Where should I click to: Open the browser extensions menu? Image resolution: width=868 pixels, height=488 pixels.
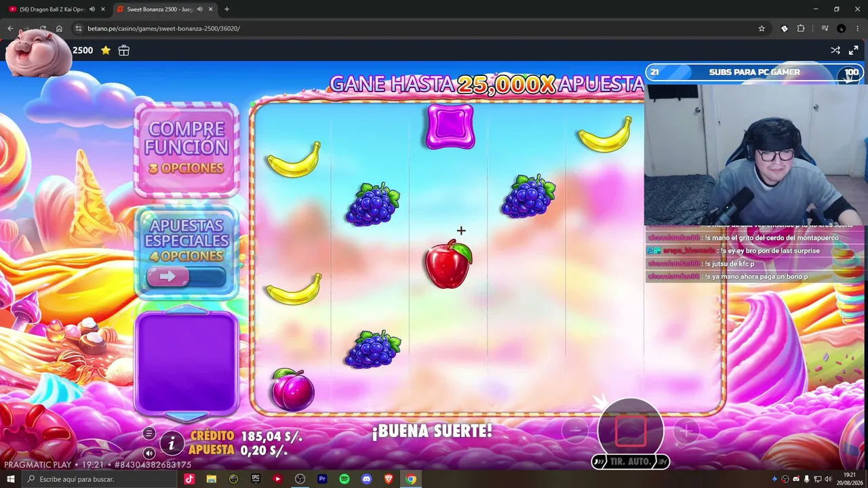click(x=801, y=28)
